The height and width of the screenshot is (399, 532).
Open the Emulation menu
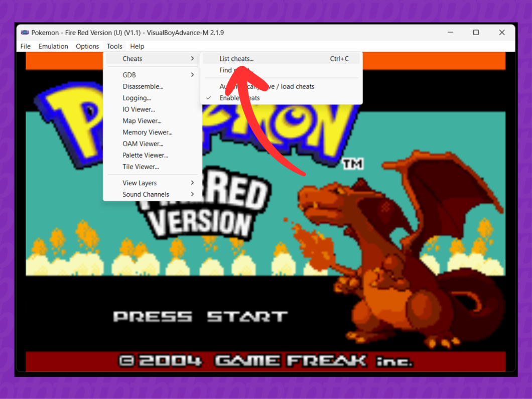pyautogui.click(x=53, y=46)
